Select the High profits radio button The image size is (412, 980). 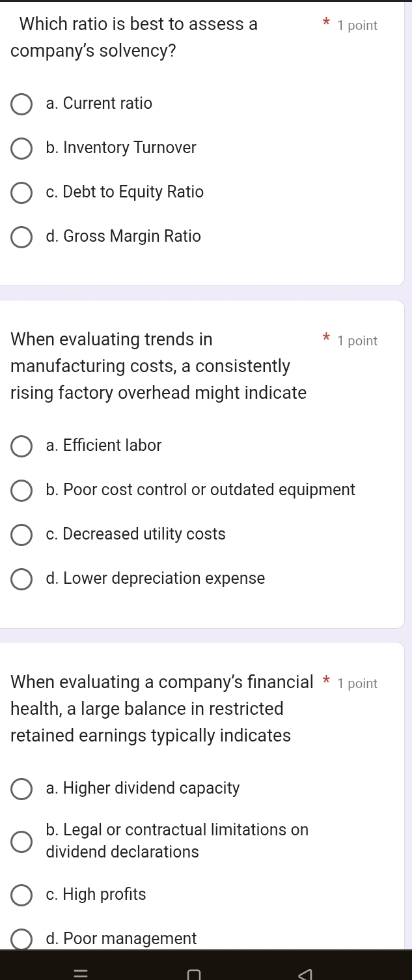21,895
